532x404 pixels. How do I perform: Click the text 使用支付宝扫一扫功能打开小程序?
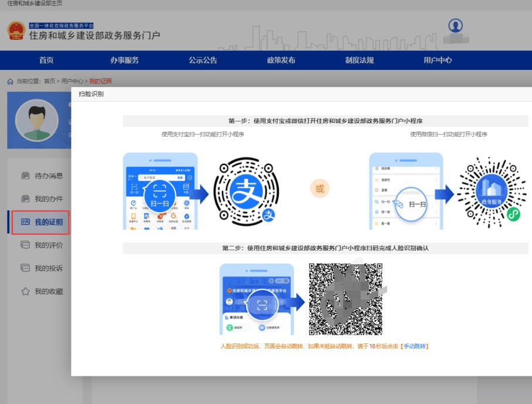pyautogui.click(x=202, y=134)
